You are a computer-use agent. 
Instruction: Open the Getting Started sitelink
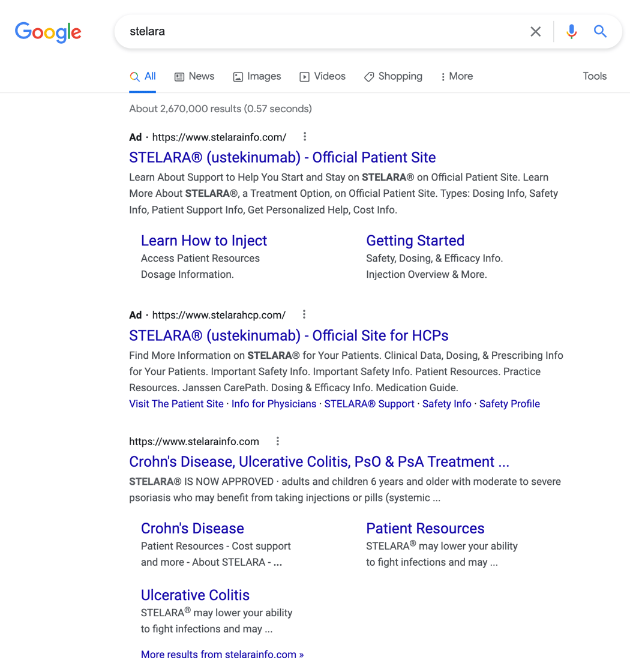tap(415, 241)
